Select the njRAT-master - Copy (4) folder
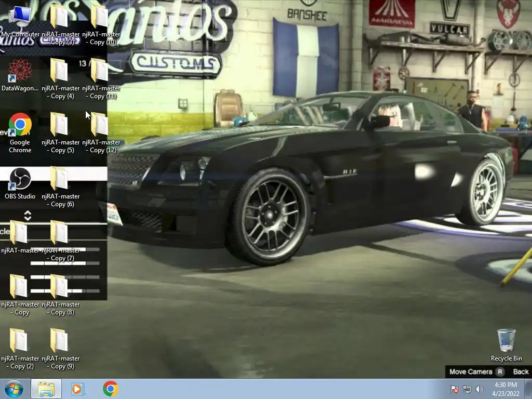This screenshot has width=532, height=399. click(x=60, y=79)
